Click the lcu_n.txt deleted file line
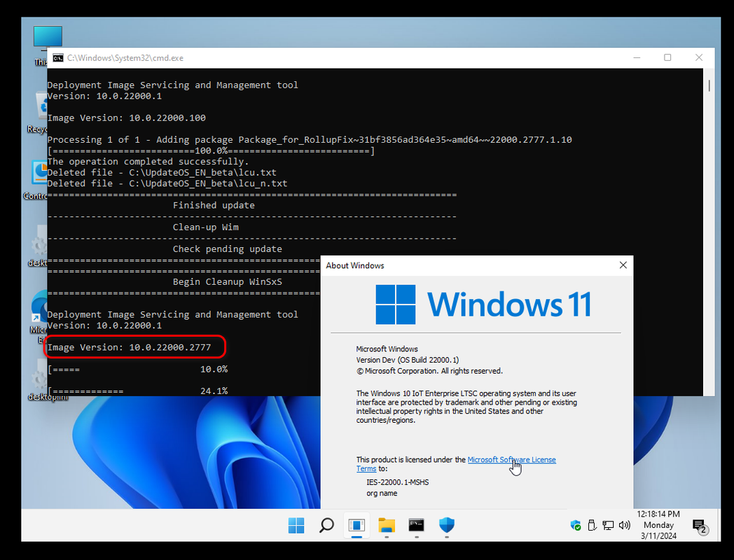This screenshot has height=560, width=734. [167, 183]
